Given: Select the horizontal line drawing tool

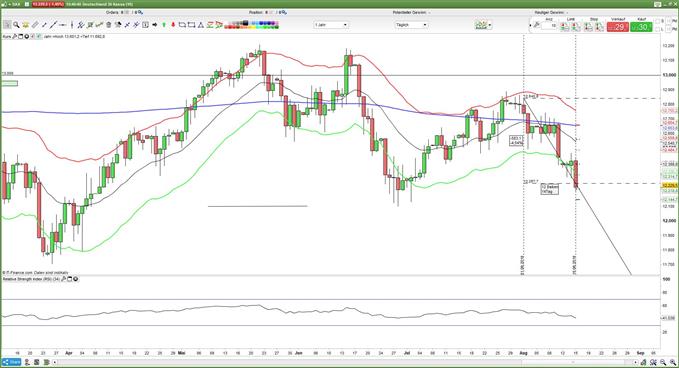Looking at the screenshot, I should pos(63,25).
